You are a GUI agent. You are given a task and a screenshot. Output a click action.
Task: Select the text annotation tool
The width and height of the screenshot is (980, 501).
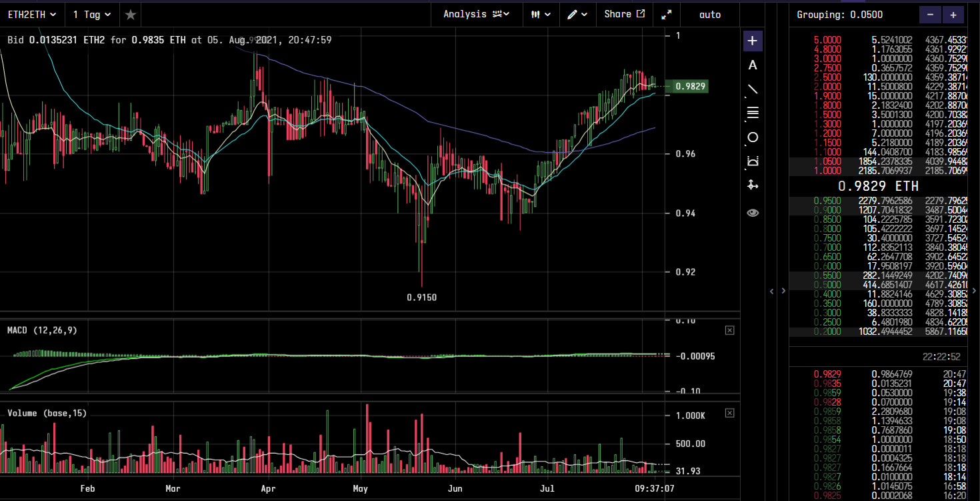pos(753,65)
